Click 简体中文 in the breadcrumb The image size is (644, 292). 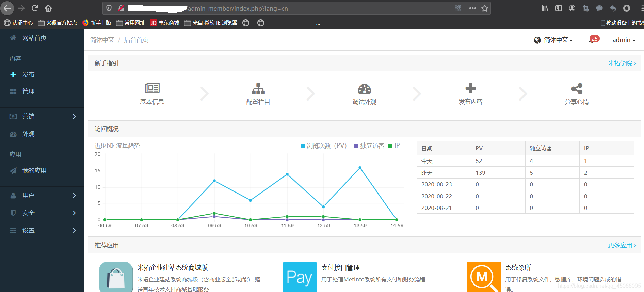pos(102,40)
